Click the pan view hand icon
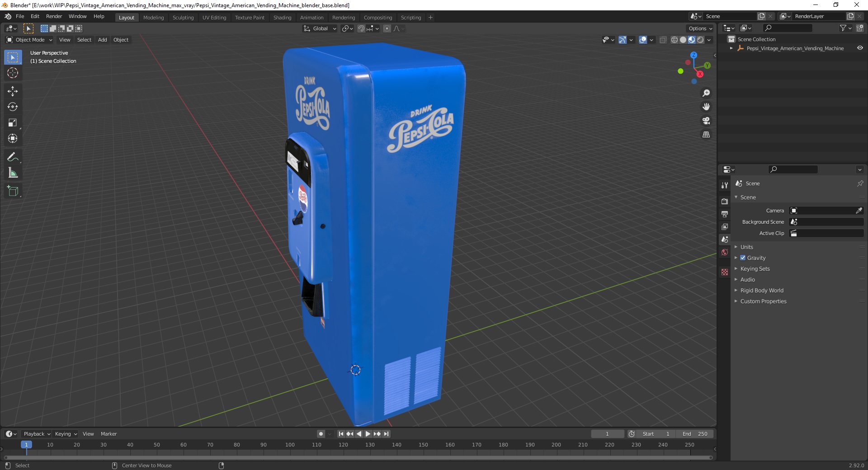868x470 pixels. (706, 107)
